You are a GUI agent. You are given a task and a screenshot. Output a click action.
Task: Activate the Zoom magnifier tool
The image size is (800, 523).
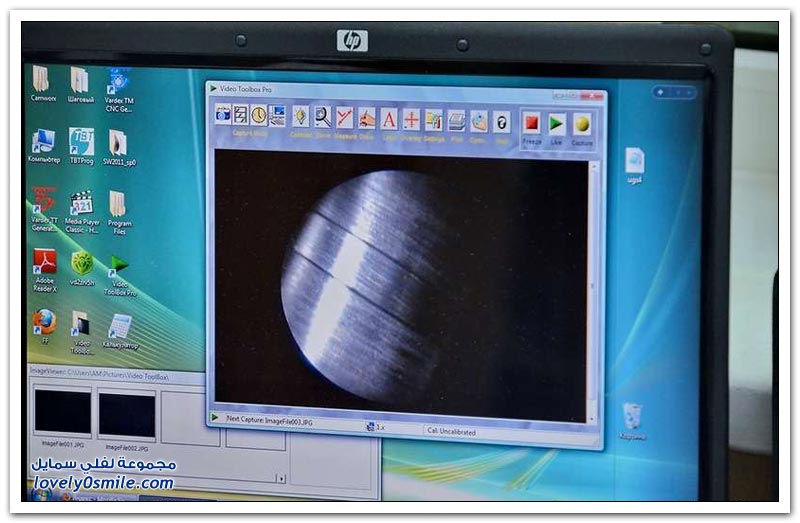pyautogui.click(x=322, y=117)
